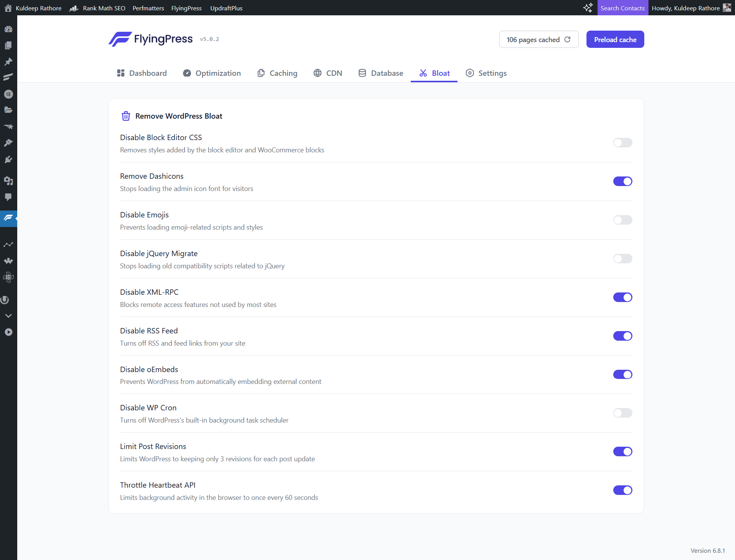The image size is (735, 560).
Task: Enable Disable Block Editor CSS toggle
Action: click(x=622, y=142)
